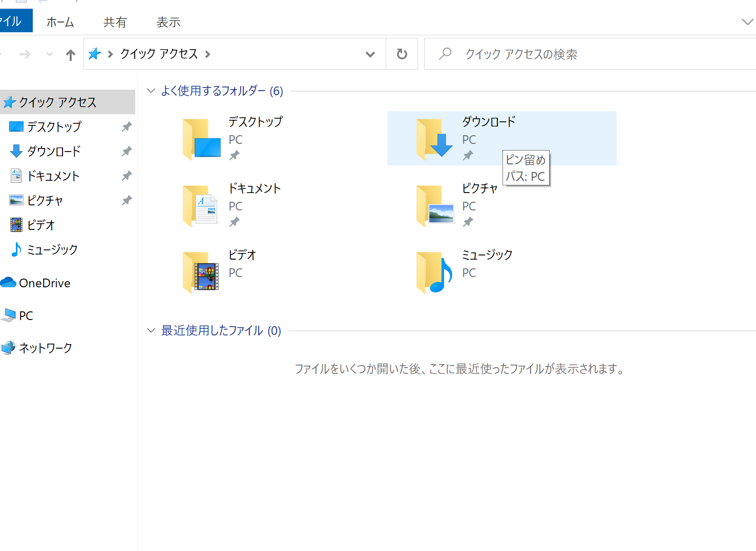Click the pin icon next to sidebar ダウンロード
The image size is (756, 551).
pyautogui.click(x=127, y=151)
